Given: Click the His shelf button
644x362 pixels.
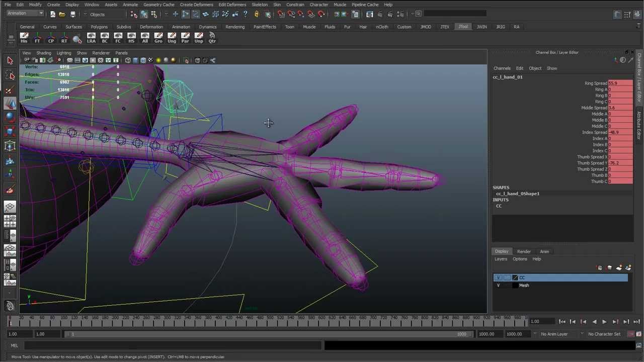Looking at the screenshot, I should coord(24,38).
